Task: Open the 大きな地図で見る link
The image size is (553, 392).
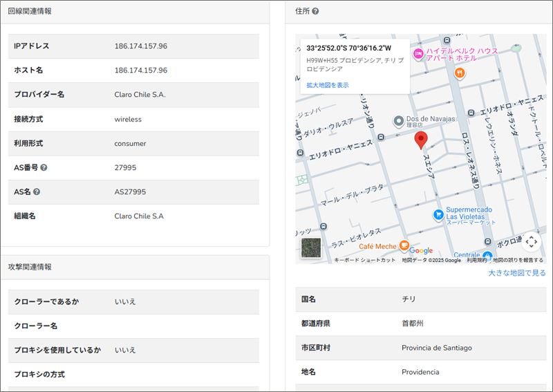Action: pos(516,273)
